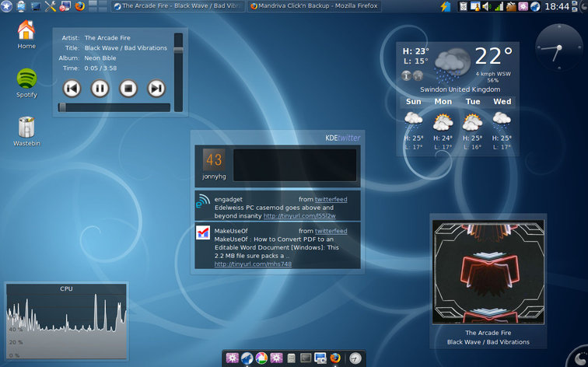Skip to next track in Now Playing widget
Screen dimensions: 588x367
[156, 89]
